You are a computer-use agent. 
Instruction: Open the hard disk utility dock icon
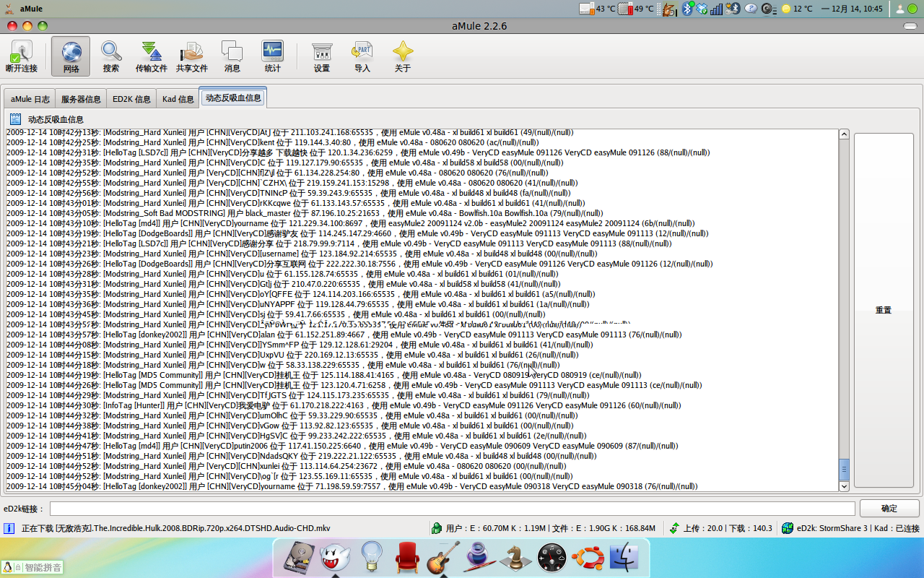[299, 557]
